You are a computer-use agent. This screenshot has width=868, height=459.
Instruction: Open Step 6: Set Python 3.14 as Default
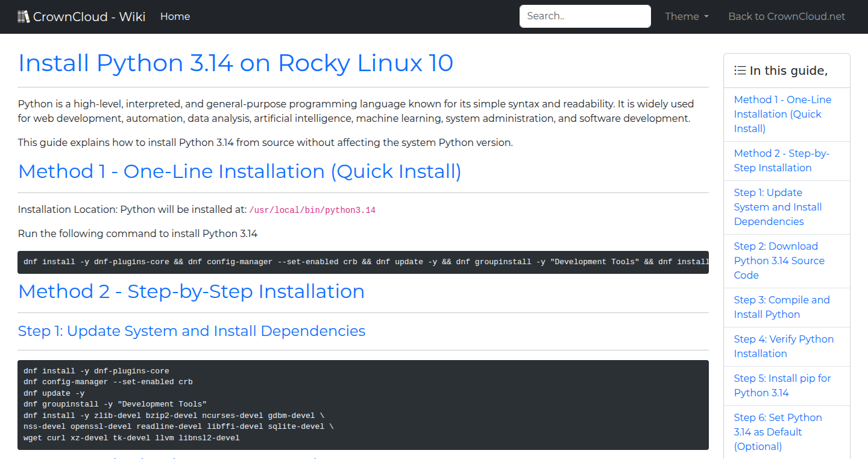tap(787, 432)
